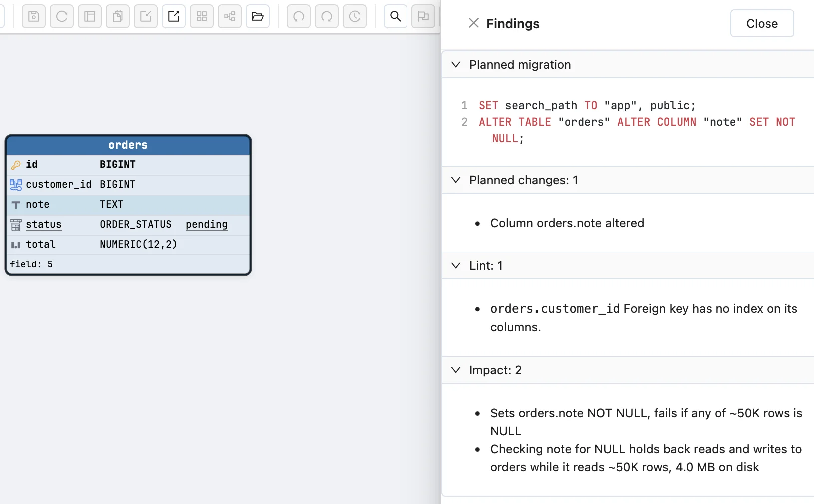This screenshot has width=814, height=504.
Task: Select the note TEXT column row
Action: [x=128, y=205]
